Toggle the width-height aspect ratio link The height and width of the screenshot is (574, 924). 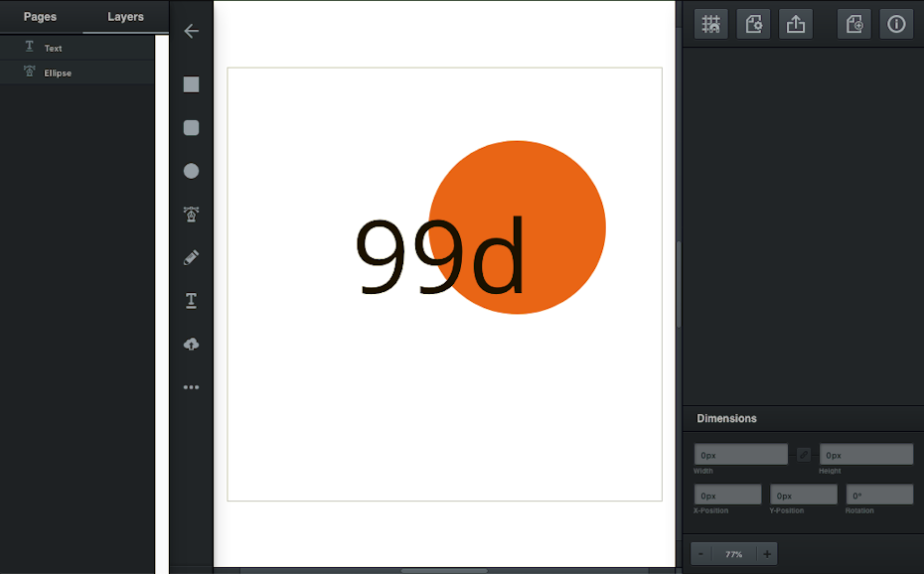(x=804, y=455)
